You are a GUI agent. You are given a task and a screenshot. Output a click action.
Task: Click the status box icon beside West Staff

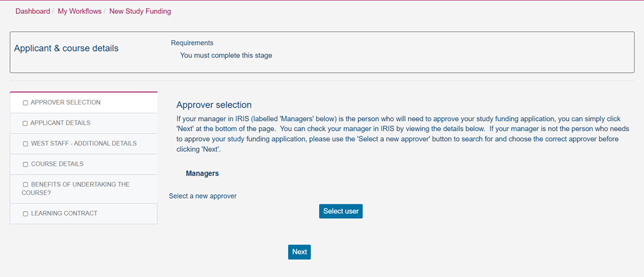click(25, 143)
